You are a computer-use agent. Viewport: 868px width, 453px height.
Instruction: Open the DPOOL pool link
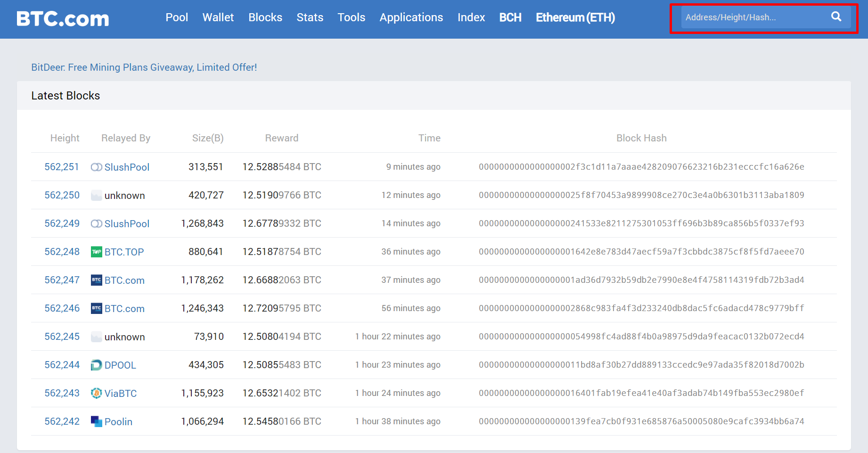point(120,365)
